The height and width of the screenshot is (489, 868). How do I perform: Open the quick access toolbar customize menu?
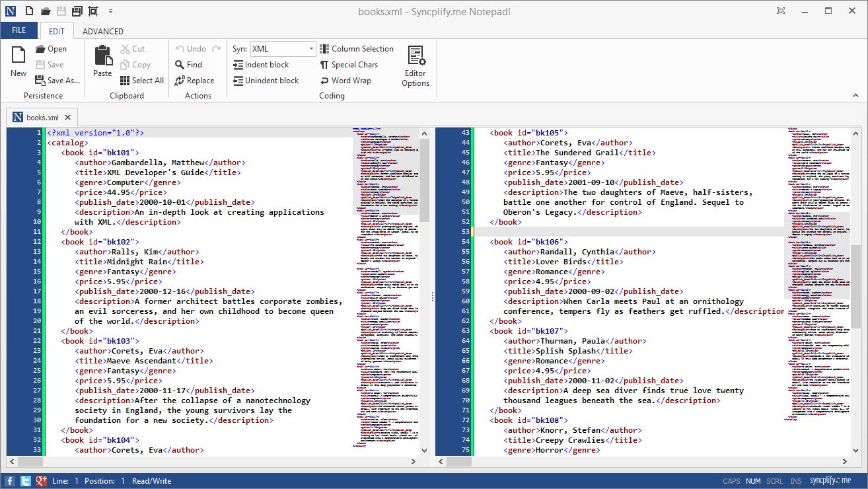point(110,11)
